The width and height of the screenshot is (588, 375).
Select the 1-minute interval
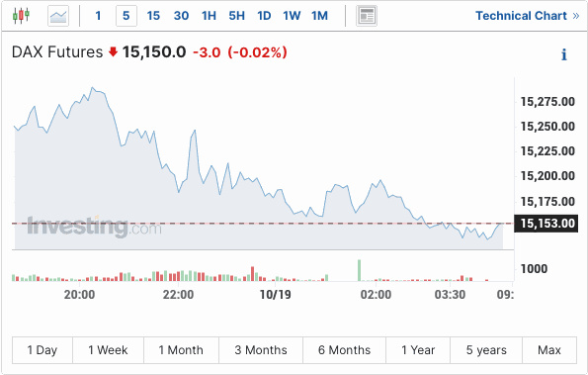coord(98,16)
